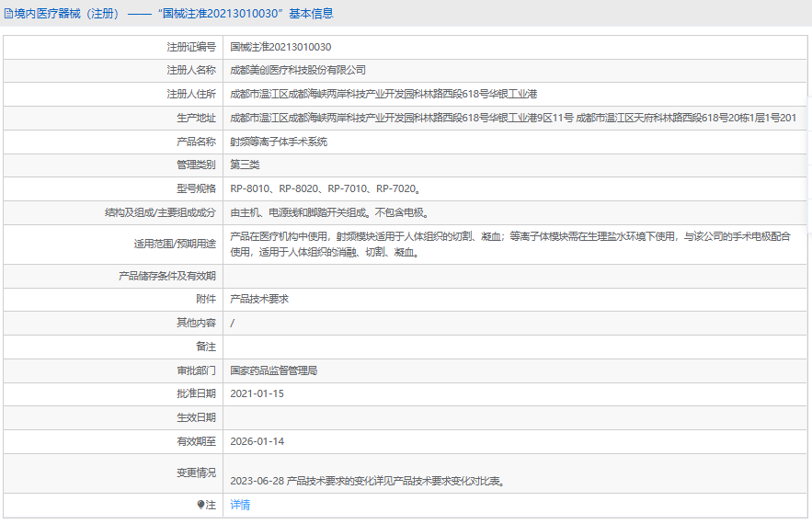This screenshot has height=524, width=812.
Task: Click the 注册证编号 row label
Action: click(191, 46)
